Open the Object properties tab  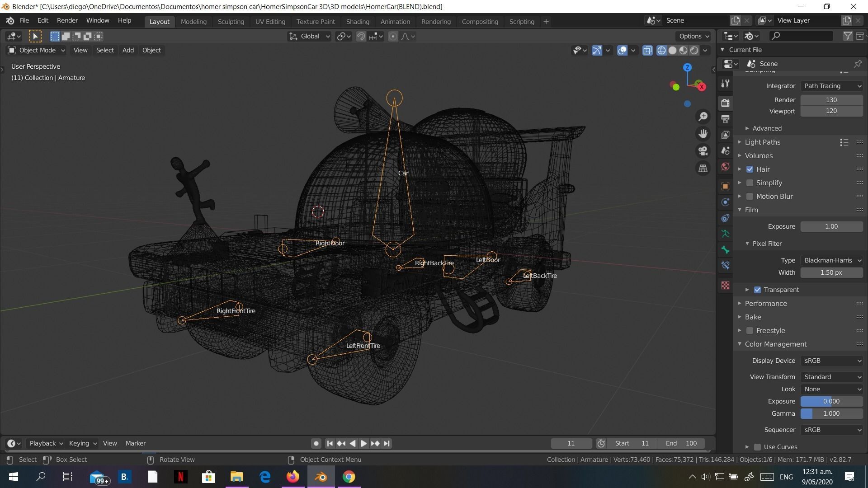point(725,186)
